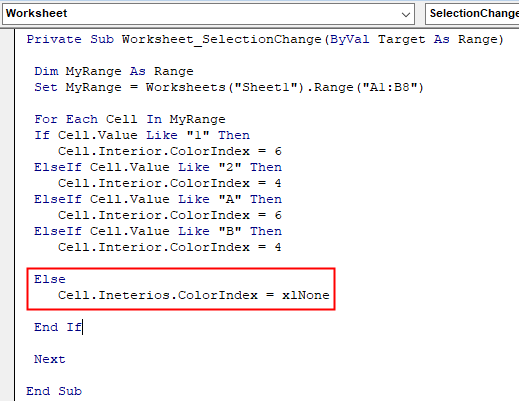Click the 'Next' line

(x=50, y=359)
